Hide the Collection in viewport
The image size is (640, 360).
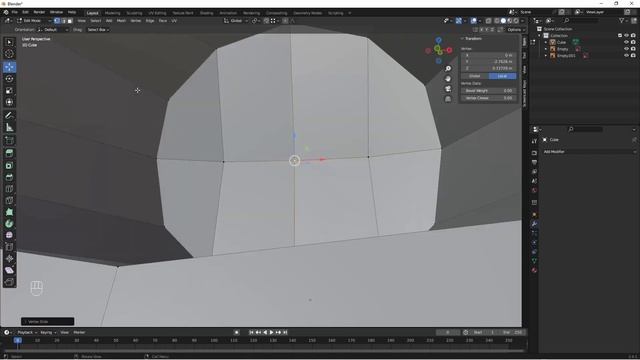627,36
